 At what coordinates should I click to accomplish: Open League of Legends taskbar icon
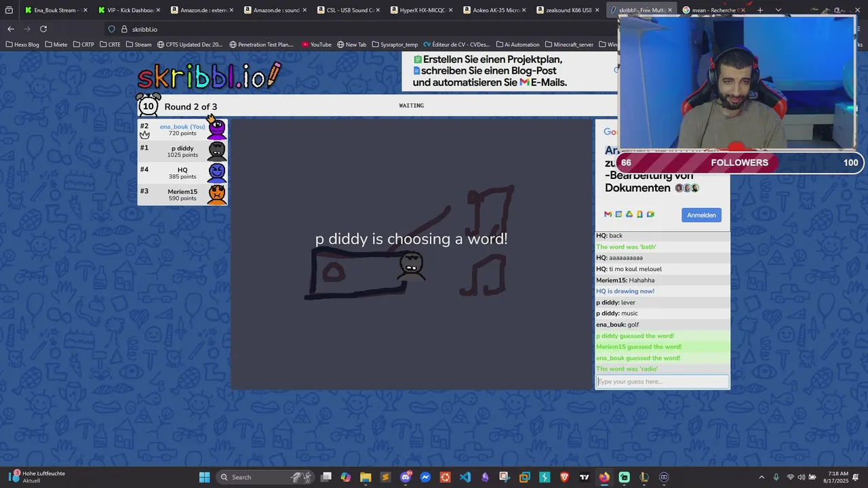(644, 477)
